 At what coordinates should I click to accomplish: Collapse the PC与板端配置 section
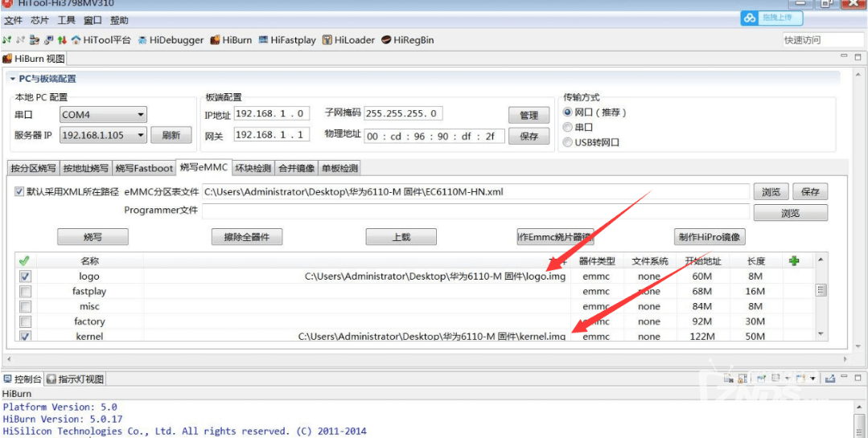point(13,79)
